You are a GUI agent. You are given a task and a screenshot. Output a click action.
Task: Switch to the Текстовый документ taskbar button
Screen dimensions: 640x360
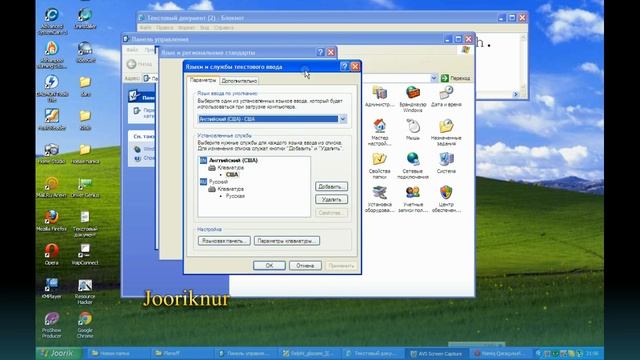373,353
